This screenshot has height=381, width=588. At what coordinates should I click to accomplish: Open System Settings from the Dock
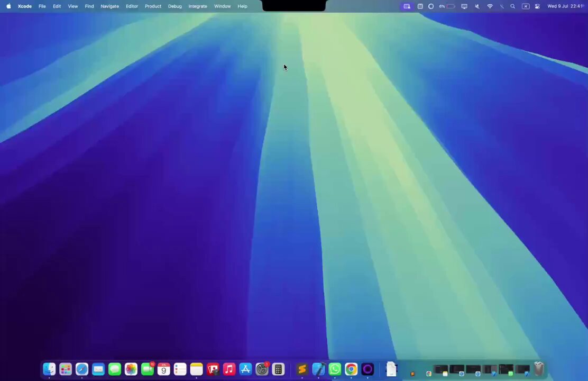[262, 369]
